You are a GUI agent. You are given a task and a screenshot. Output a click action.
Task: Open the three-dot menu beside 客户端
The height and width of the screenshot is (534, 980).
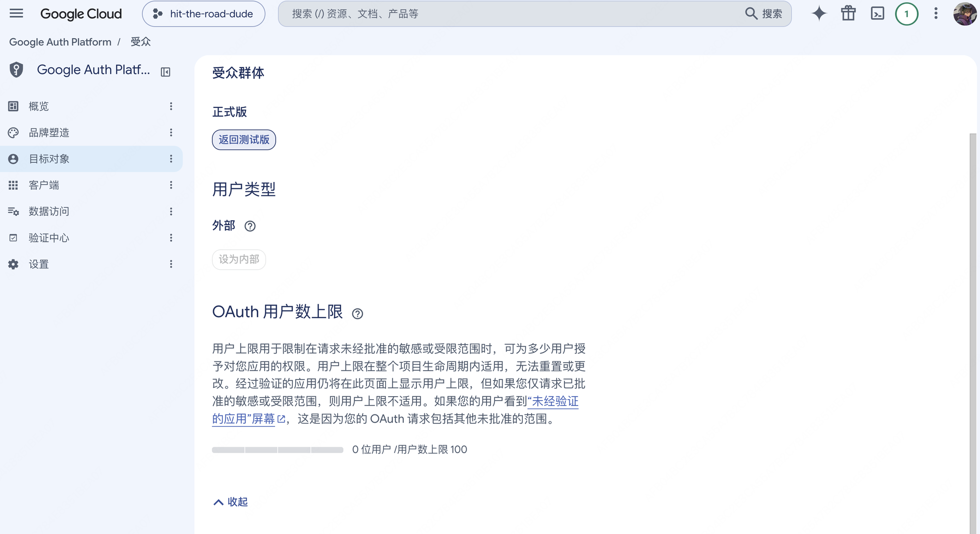(171, 185)
